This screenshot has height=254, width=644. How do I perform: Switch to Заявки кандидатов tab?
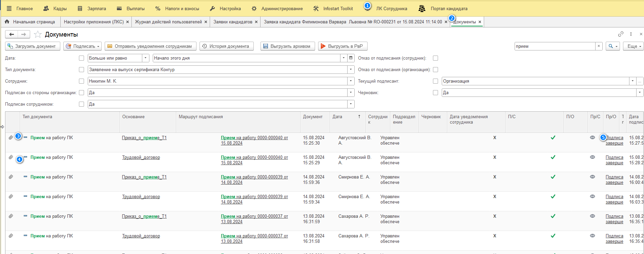click(233, 22)
